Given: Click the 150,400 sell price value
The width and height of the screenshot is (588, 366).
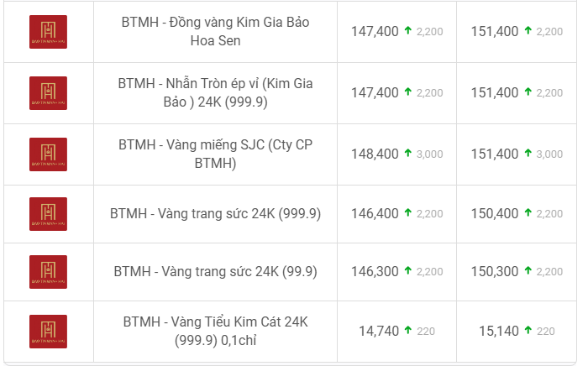Looking at the screenshot, I should click(x=495, y=213).
